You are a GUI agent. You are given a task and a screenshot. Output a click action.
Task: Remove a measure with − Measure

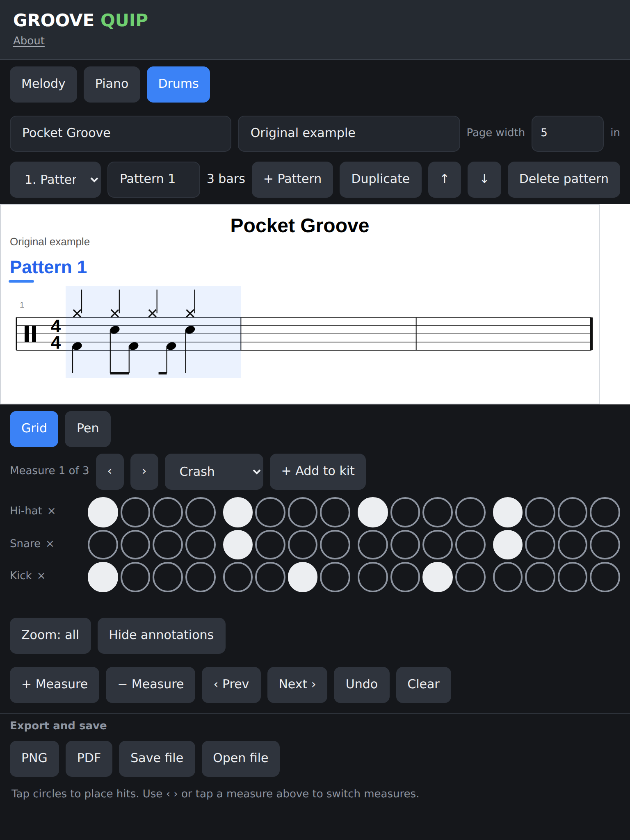tap(151, 685)
